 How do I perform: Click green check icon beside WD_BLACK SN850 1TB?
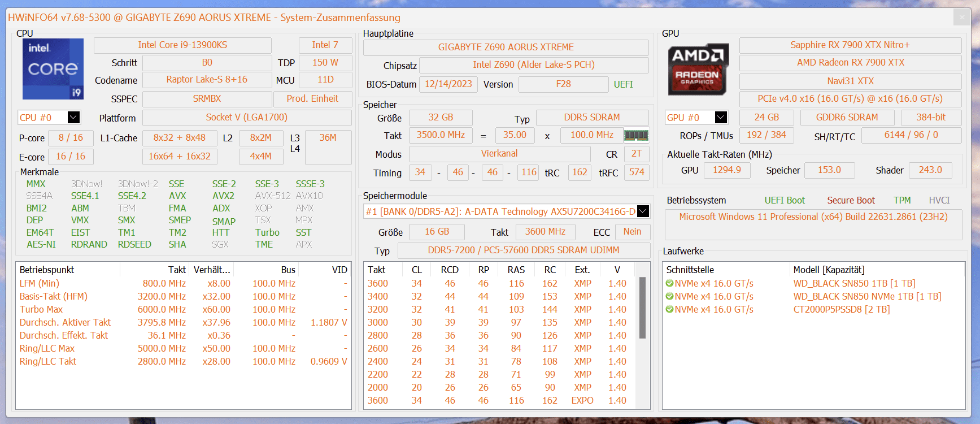coord(669,283)
